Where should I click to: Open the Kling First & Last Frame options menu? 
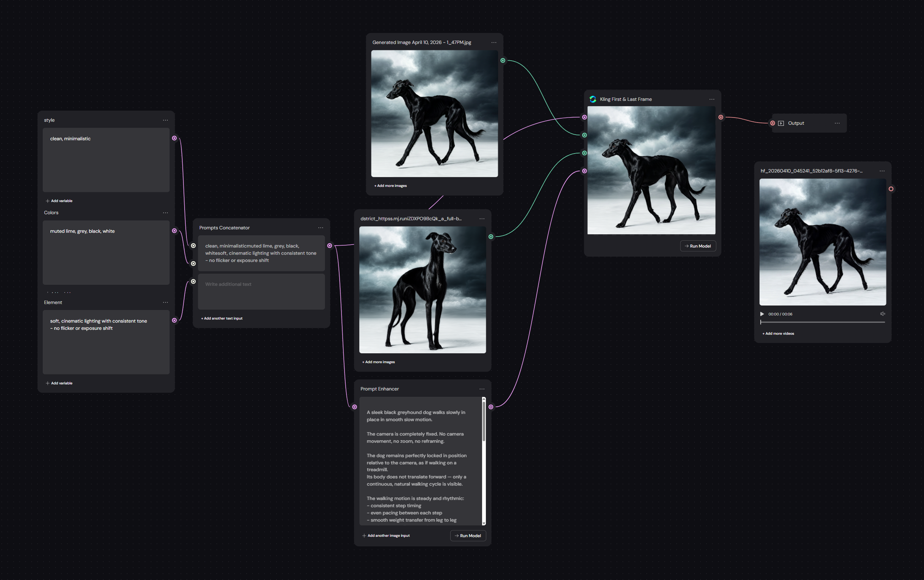(712, 99)
